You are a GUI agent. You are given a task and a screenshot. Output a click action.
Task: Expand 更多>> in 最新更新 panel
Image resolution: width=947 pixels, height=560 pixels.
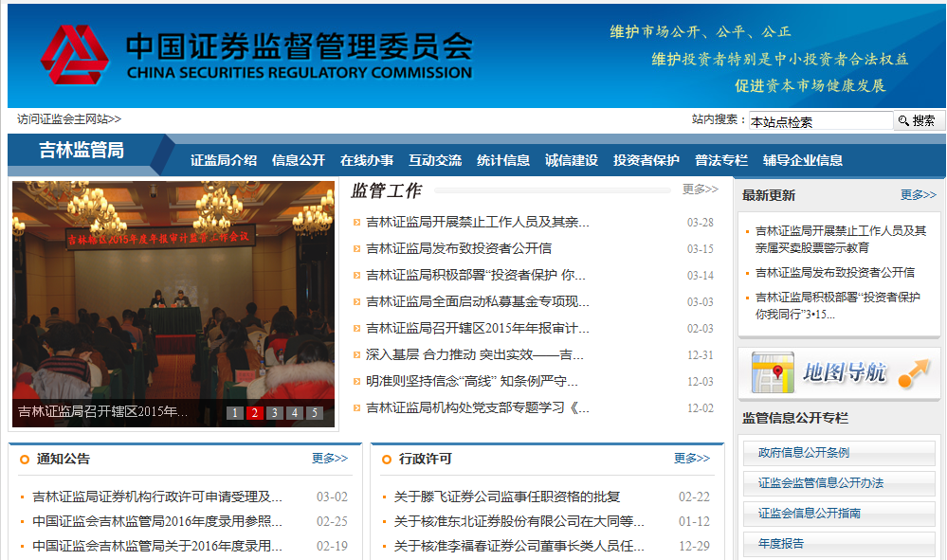[918, 195]
